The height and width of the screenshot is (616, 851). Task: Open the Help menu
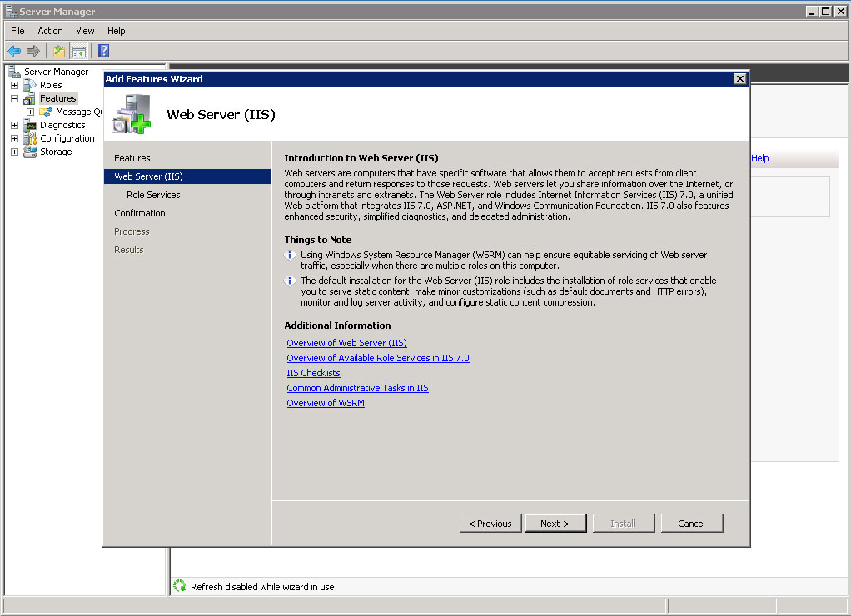(x=116, y=31)
